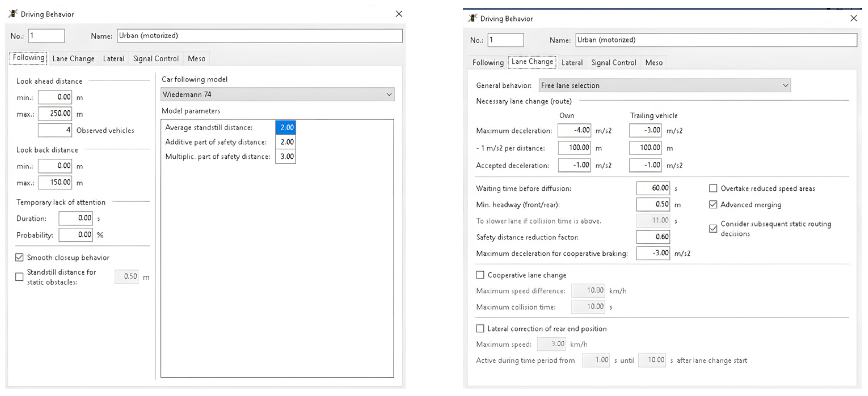Click Look ahead distance max field

point(55,113)
